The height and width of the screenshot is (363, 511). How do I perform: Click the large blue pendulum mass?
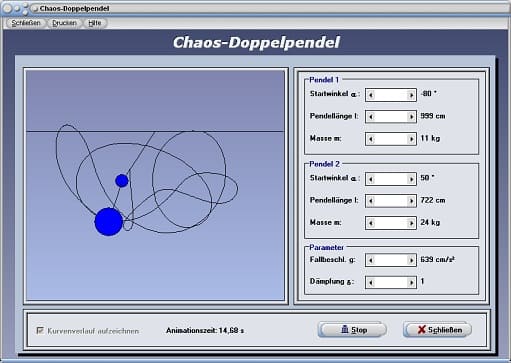[109, 222]
